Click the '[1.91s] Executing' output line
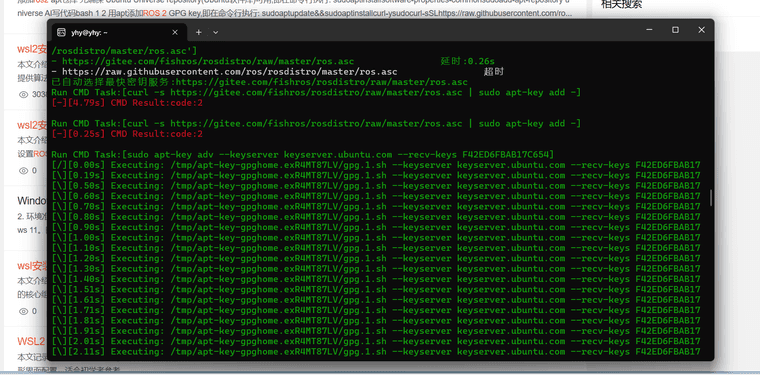 coord(376,330)
